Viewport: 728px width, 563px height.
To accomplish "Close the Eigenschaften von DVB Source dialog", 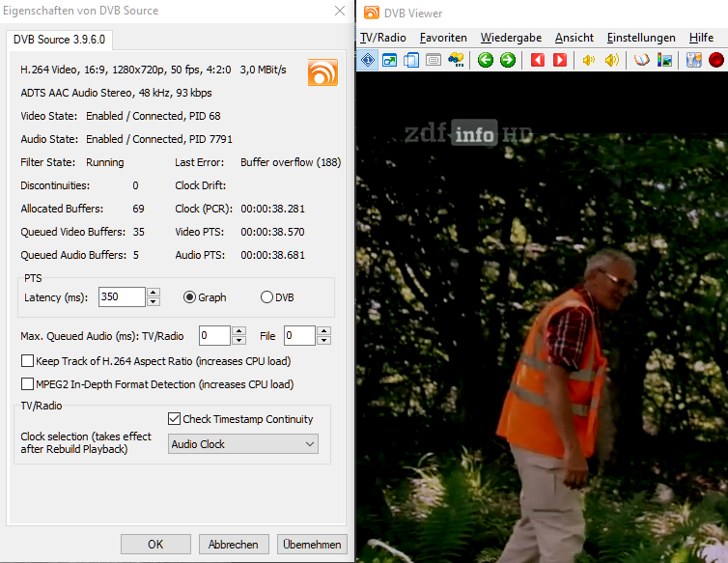I will click(340, 11).
